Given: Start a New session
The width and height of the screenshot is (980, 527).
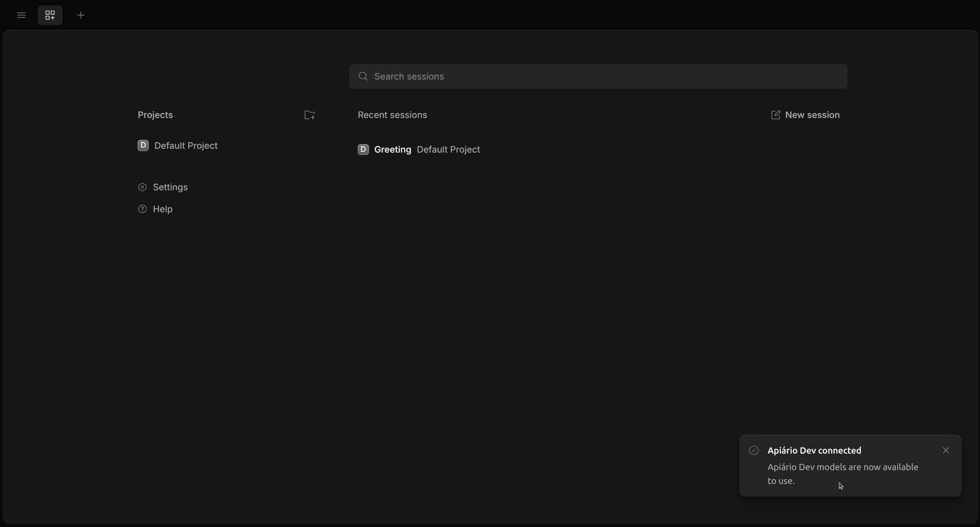Looking at the screenshot, I should [806, 115].
